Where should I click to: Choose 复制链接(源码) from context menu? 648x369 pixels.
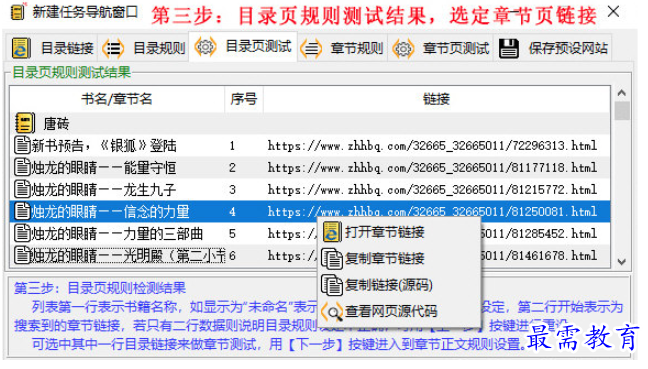(x=399, y=285)
